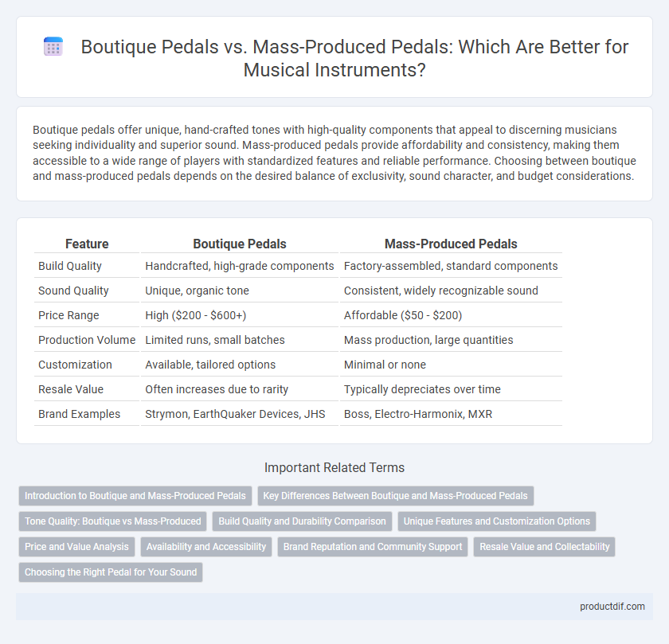Select Availability and Accessibility tag
669x644 pixels.
coord(206,547)
